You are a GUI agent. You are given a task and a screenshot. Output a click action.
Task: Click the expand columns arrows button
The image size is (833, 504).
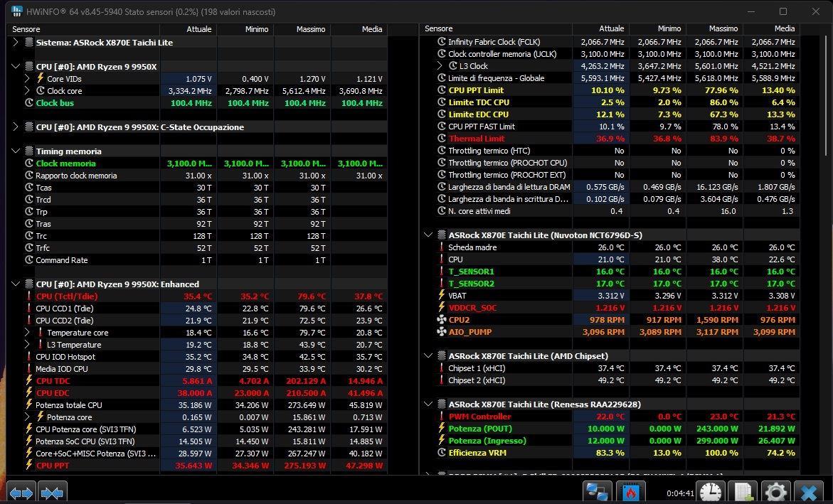tap(21, 493)
